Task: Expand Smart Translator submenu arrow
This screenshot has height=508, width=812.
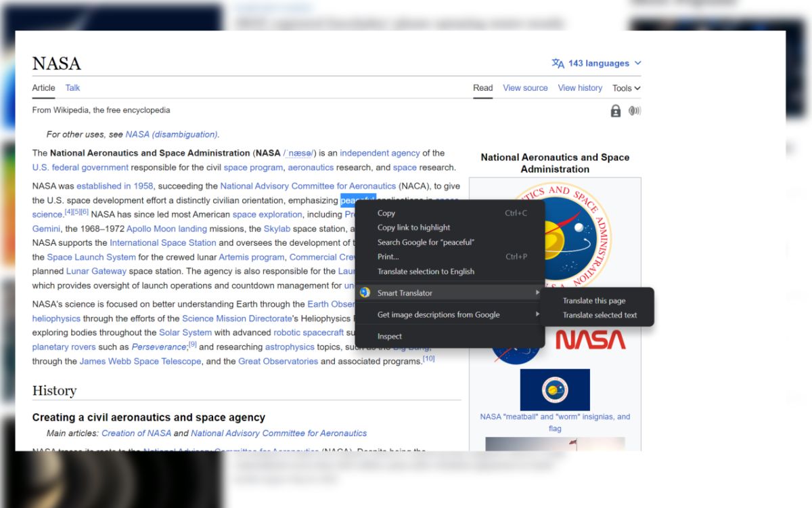Action: pos(538,293)
